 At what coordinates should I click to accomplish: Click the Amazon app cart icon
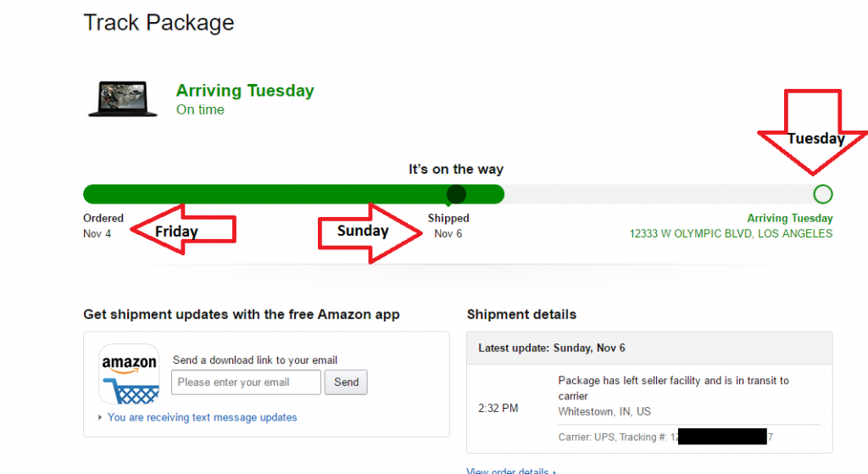[129, 374]
